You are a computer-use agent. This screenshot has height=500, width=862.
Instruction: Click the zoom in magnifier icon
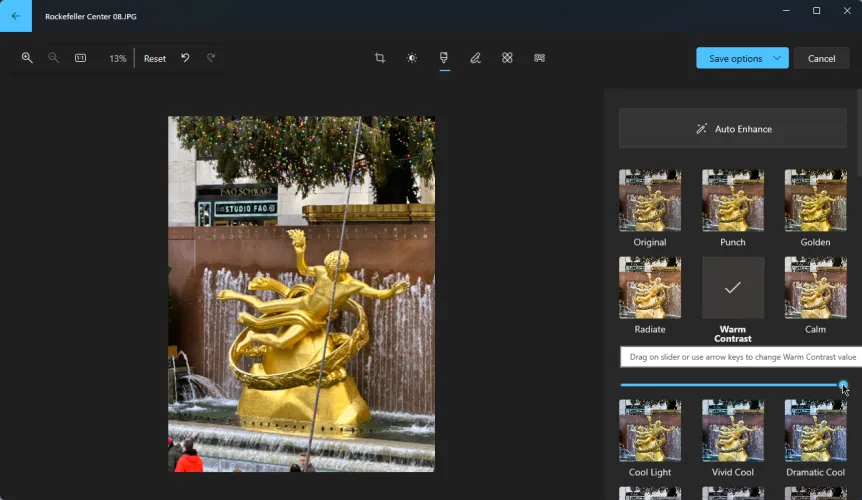[x=27, y=58]
